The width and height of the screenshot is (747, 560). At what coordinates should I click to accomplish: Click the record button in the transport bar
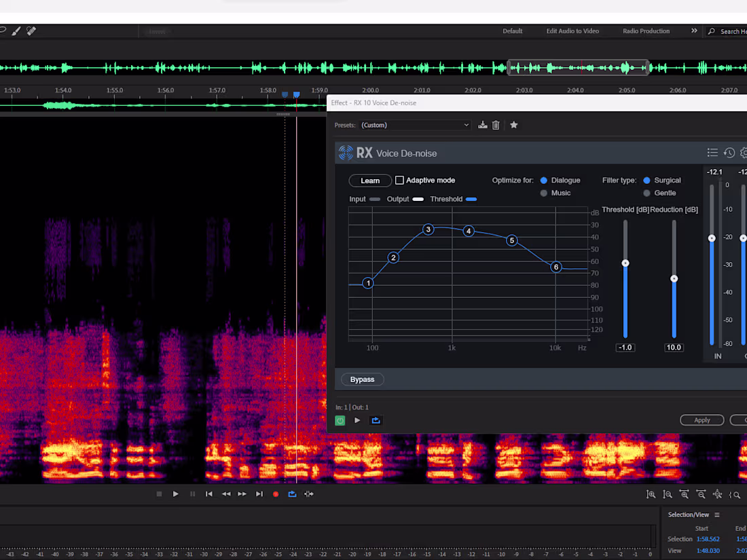coord(275,494)
